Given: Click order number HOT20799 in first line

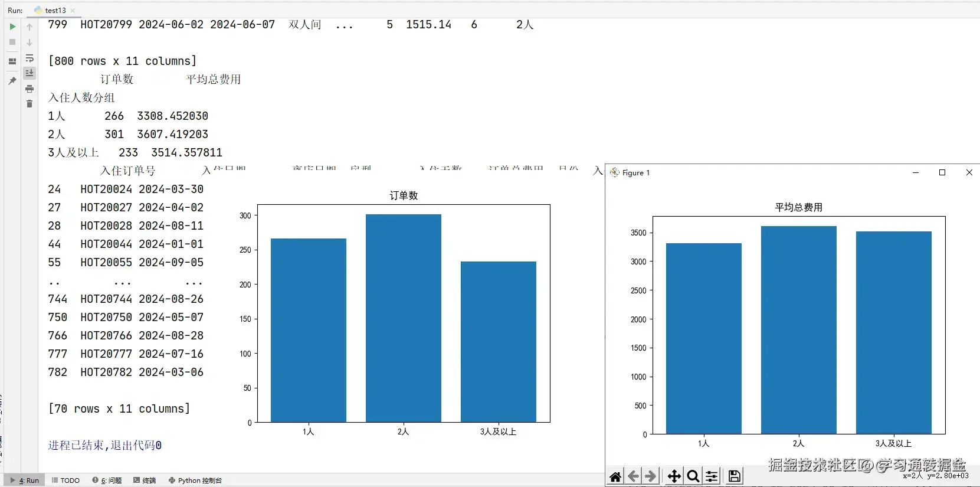Looking at the screenshot, I should pos(106,24).
